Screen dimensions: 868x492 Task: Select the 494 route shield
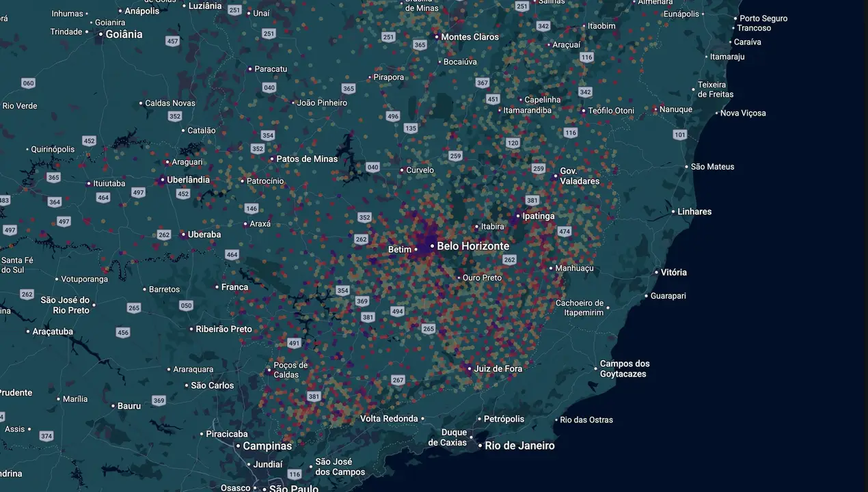coord(397,311)
